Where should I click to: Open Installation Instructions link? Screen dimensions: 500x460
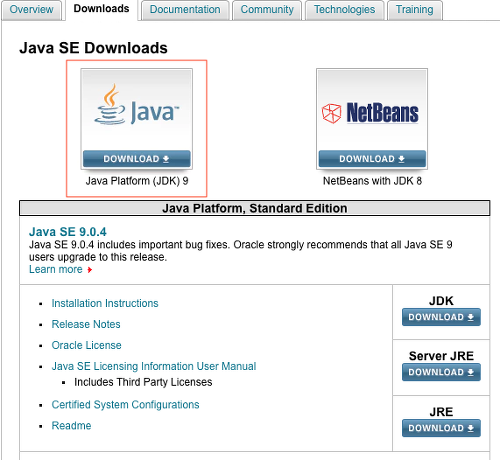[x=105, y=303]
